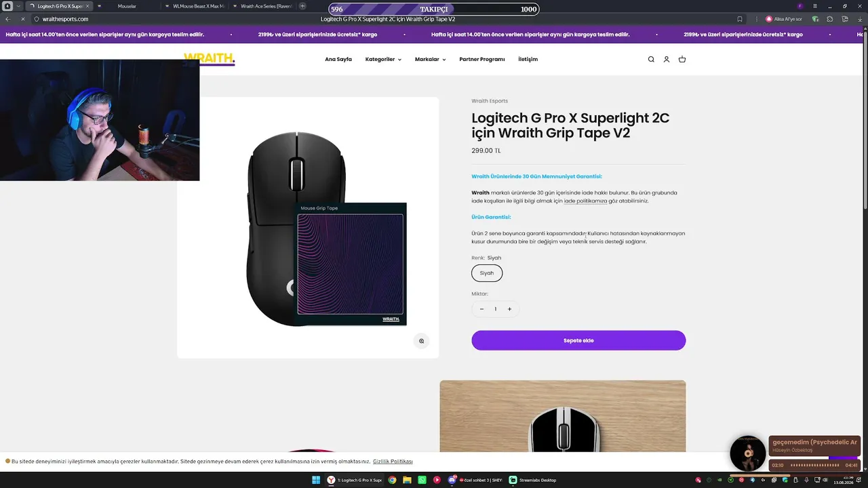Click the Wraith logo in the header
Screen dimensions: 868x488
click(x=209, y=59)
